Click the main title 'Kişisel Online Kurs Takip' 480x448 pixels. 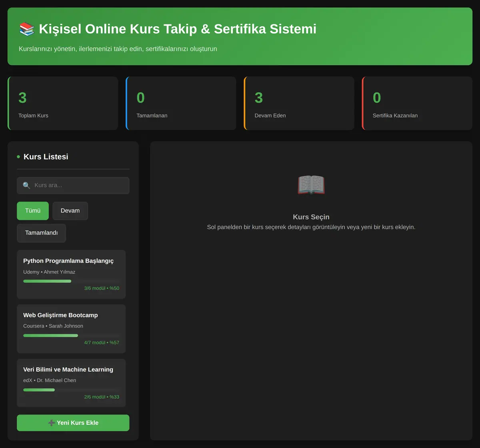click(178, 29)
